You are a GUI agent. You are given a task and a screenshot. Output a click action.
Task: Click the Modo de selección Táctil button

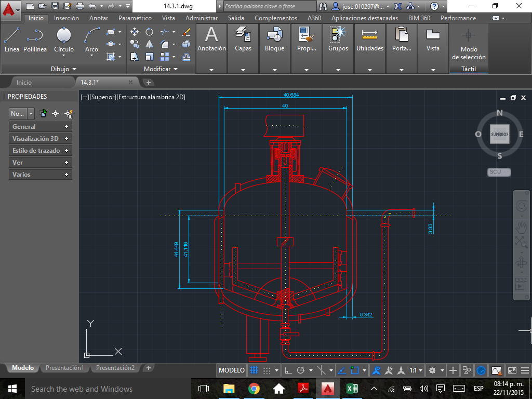[x=469, y=47]
